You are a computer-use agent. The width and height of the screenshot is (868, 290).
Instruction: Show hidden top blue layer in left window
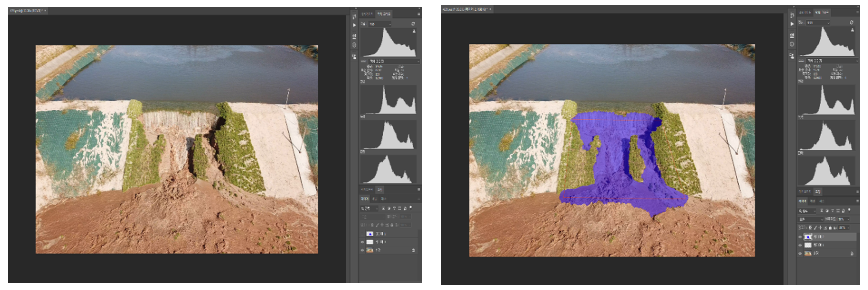(x=363, y=234)
